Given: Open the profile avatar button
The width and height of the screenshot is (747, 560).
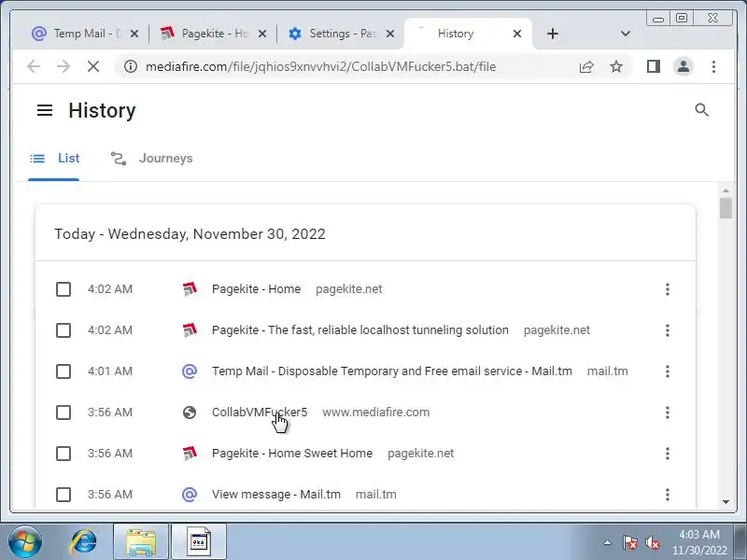Looking at the screenshot, I should [684, 66].
